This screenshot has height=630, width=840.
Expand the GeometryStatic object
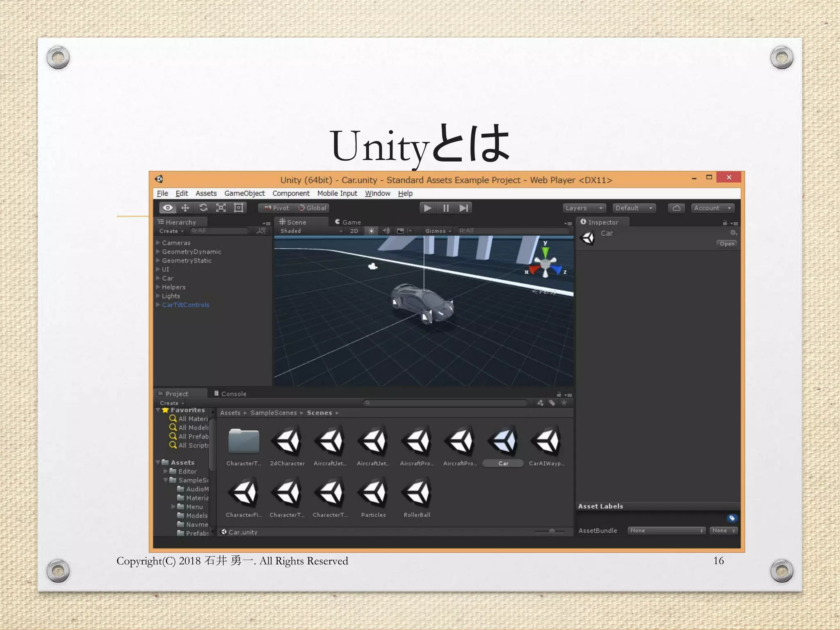coord(158,260)
